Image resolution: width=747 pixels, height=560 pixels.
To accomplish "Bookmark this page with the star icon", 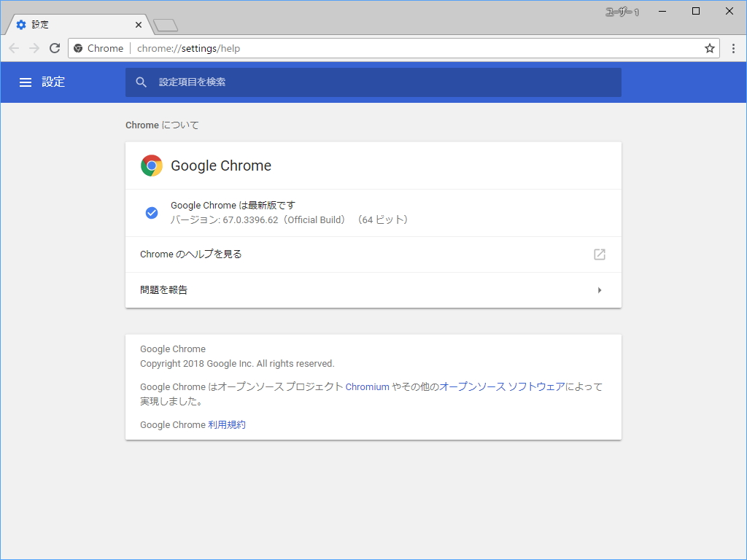I will pyautogui.click(x=709, y=48).
